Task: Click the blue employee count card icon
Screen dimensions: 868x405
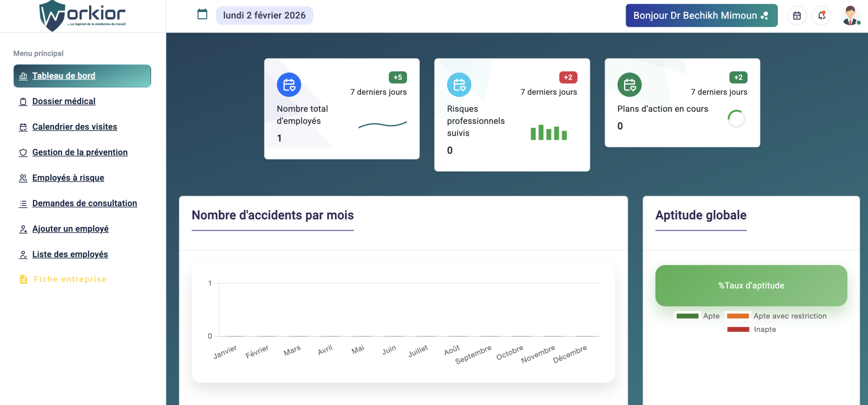Action: click(289, 85)
